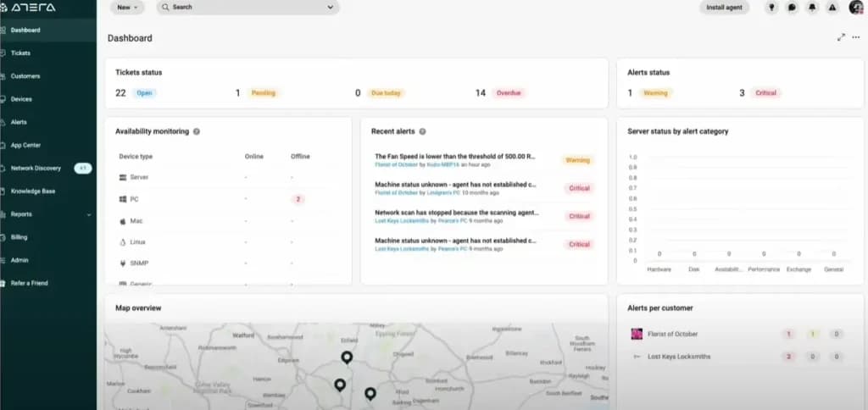Image resolution: width=868 pixels, height=410 pixels.
Task: Expand the search bar chevron
Action: pyautogui.click(x=331, y=7)
